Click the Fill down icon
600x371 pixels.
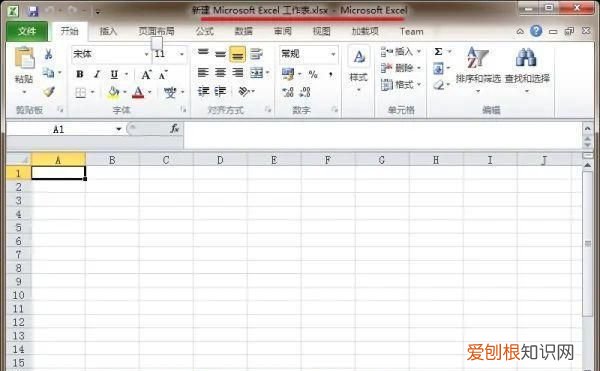click(439, 69)
